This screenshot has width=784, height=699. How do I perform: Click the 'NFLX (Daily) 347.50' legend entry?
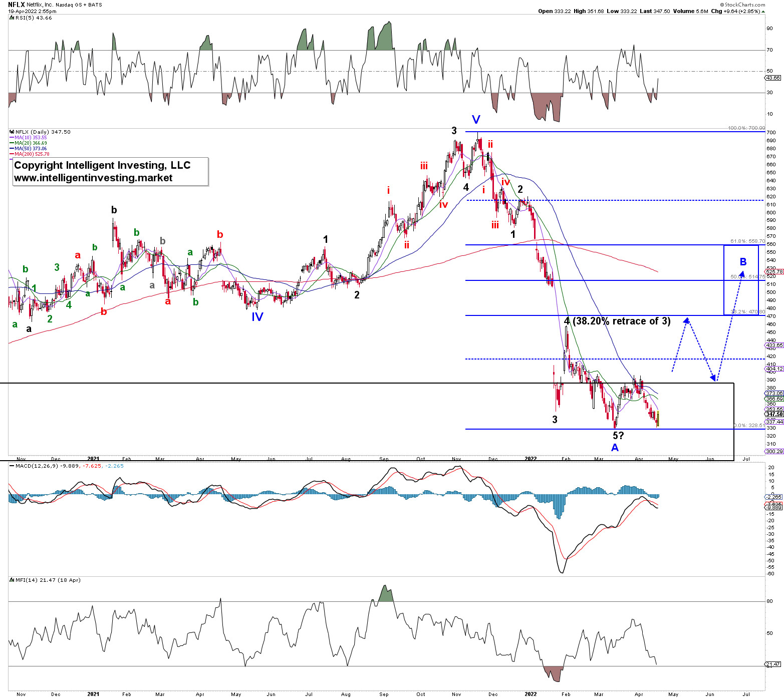[41, 132]
